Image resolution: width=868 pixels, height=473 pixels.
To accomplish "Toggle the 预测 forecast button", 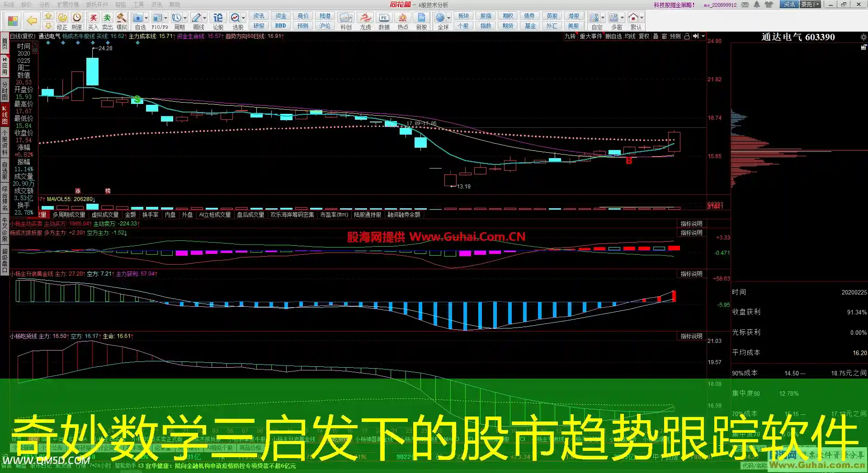I will (x=675, y=36).
